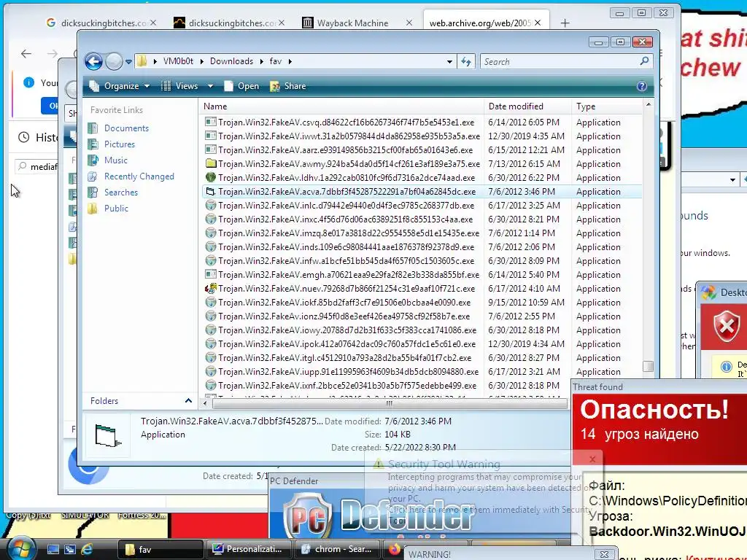This screenshot has height=560, width=747.
Task: Select Downloads in the breadcrumb path
Action: 231,61
